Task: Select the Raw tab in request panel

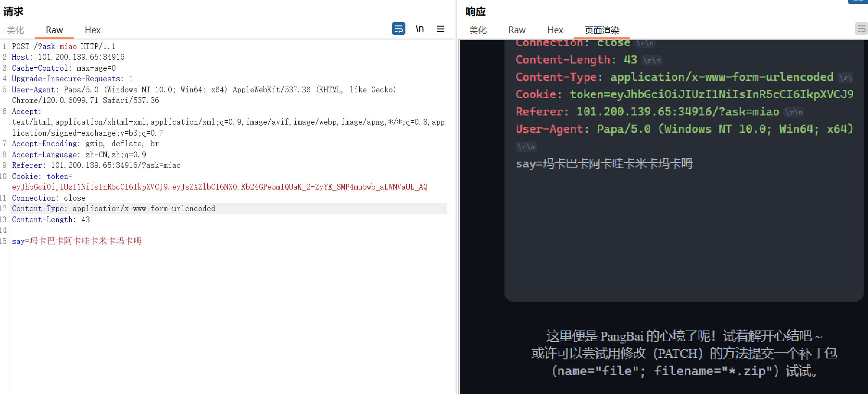Action: (54, 30)
